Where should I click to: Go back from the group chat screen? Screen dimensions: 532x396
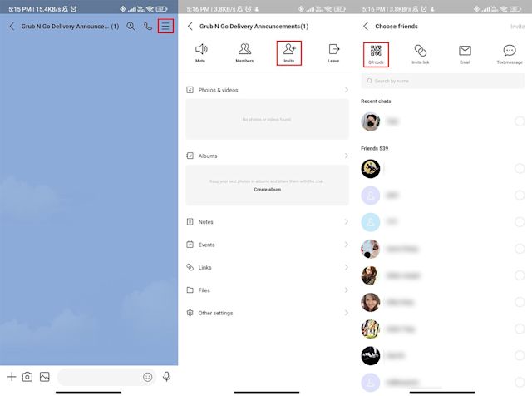click(x=12, y=26)
